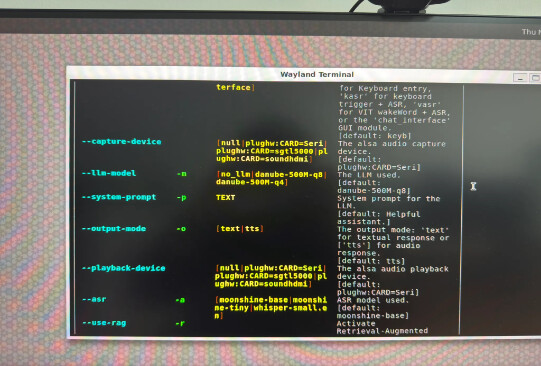Click 'Retrieval-Augmented' text
The image size is (541, 366).
pyautogui.click(x=382, y=331)
